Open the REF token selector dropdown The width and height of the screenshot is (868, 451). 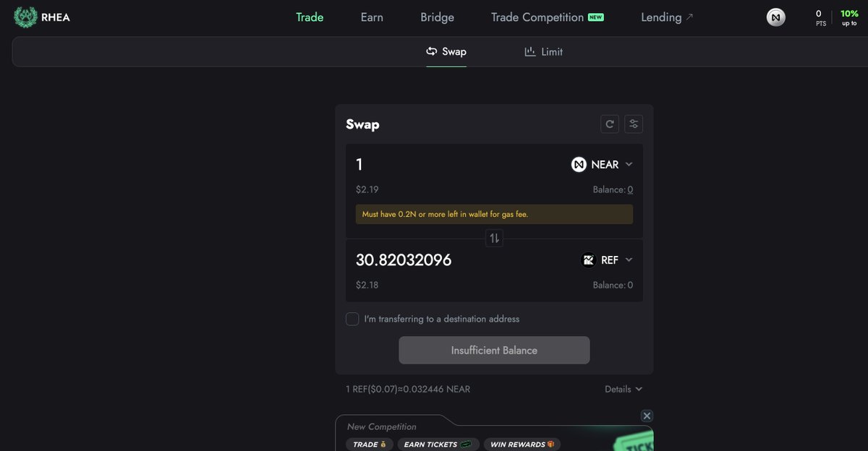pyautogui.click(x=608, y=260)
